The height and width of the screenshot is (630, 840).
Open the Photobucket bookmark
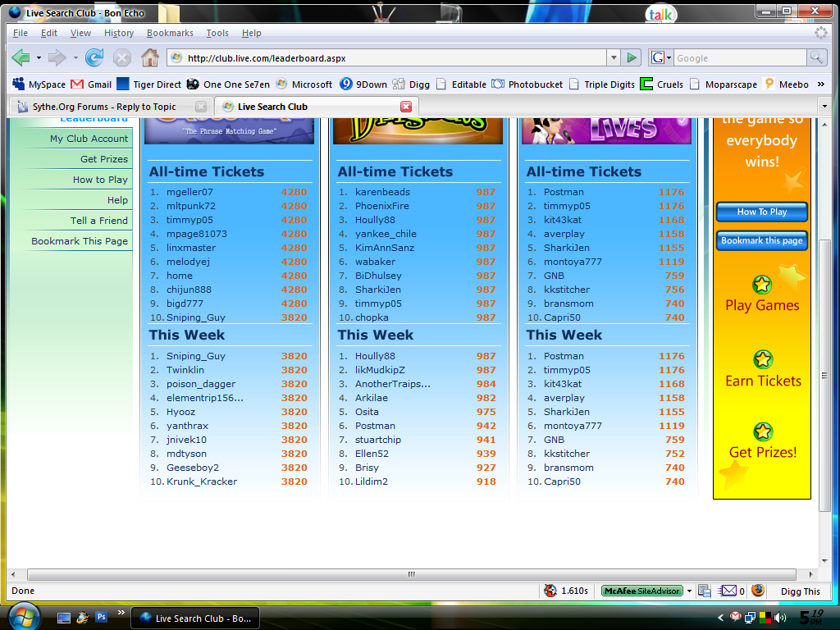[x=527, y=84]
